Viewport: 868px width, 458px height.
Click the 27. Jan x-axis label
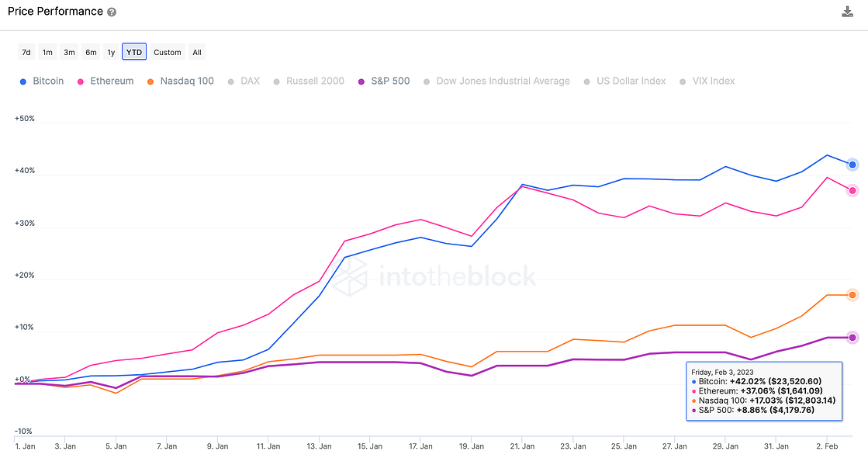(x=675, y=446)
